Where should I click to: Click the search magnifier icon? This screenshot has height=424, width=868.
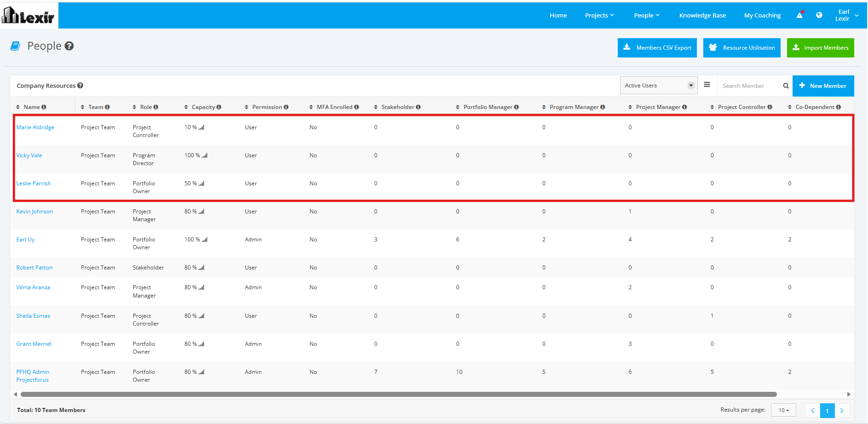(x=786, y=86)
